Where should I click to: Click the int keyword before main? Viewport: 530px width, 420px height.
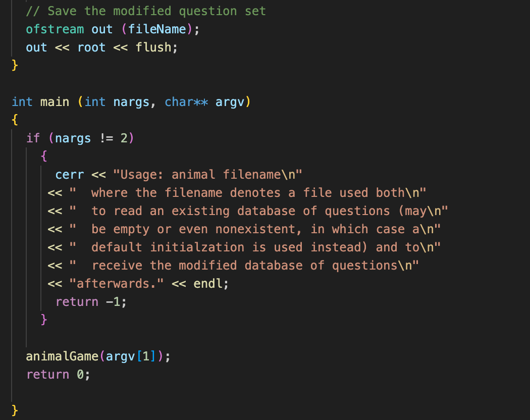coord(22,101)
